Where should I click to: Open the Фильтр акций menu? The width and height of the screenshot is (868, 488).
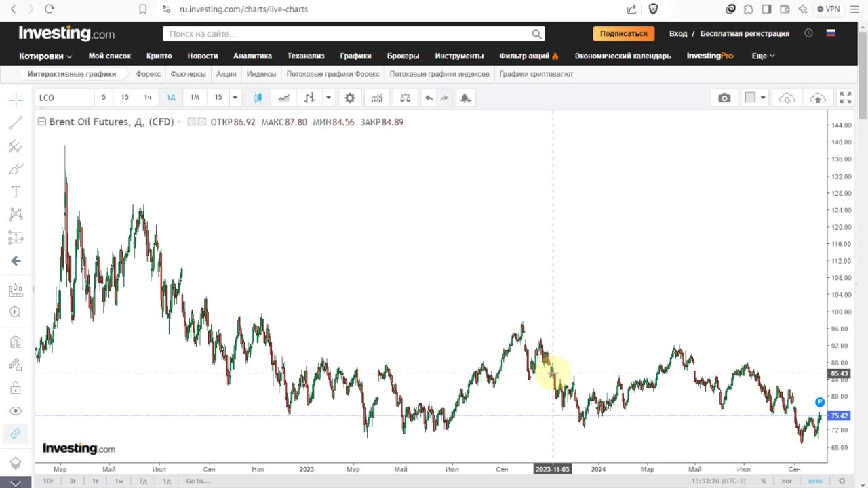(x=529, y=56)
